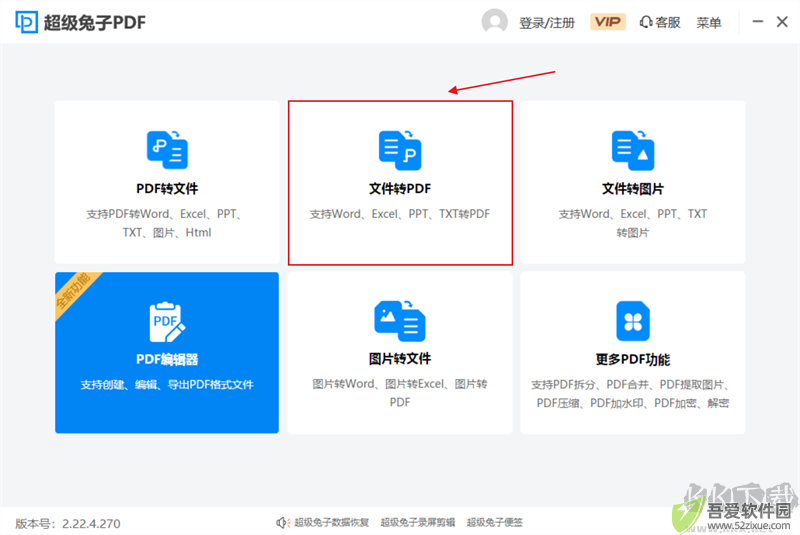Viewport: 800px width, 535px height.
Task: Select the 更多PDF功能 title text
Action: pos(633,360)
